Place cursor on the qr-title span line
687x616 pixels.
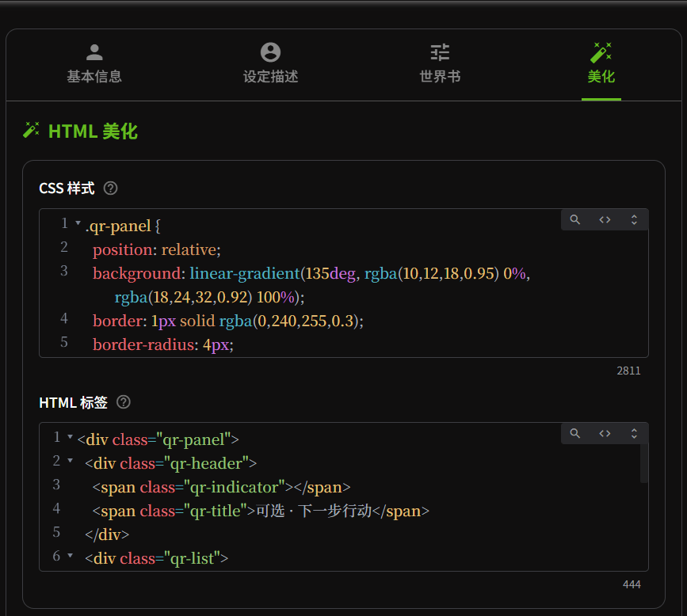point(261,511)
